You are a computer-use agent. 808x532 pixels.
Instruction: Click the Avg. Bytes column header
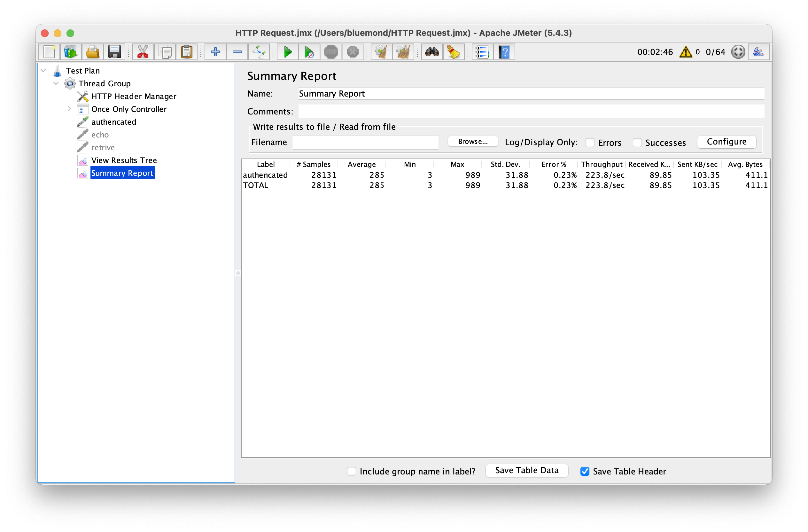(745, 165)
